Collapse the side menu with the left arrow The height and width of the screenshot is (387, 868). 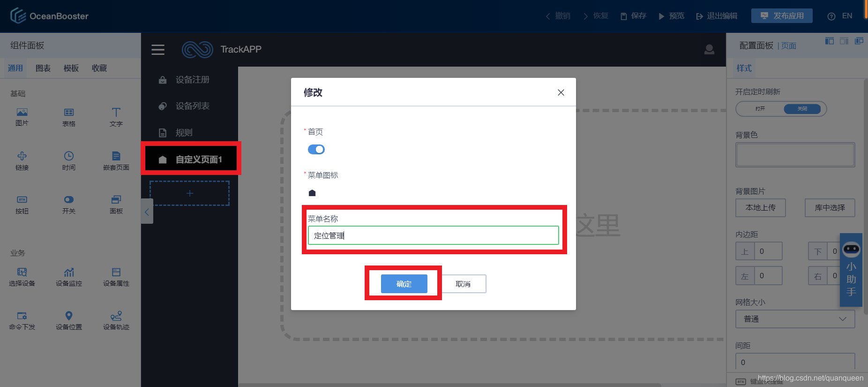tap(147, 211)
